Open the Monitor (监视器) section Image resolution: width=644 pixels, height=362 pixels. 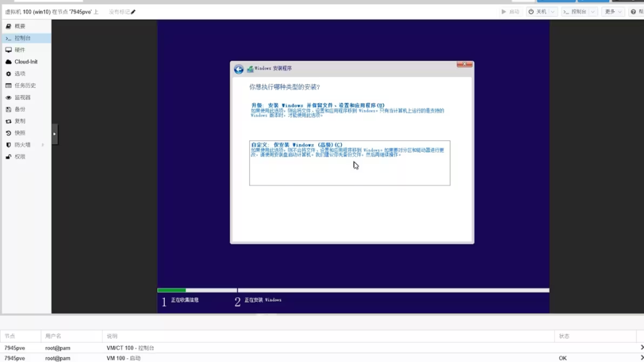click(23, 97)
